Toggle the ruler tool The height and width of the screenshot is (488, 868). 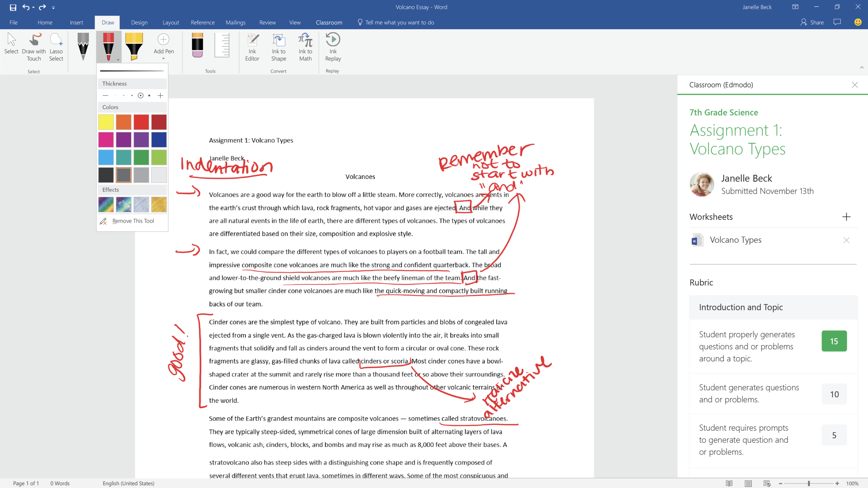(222, 45)
